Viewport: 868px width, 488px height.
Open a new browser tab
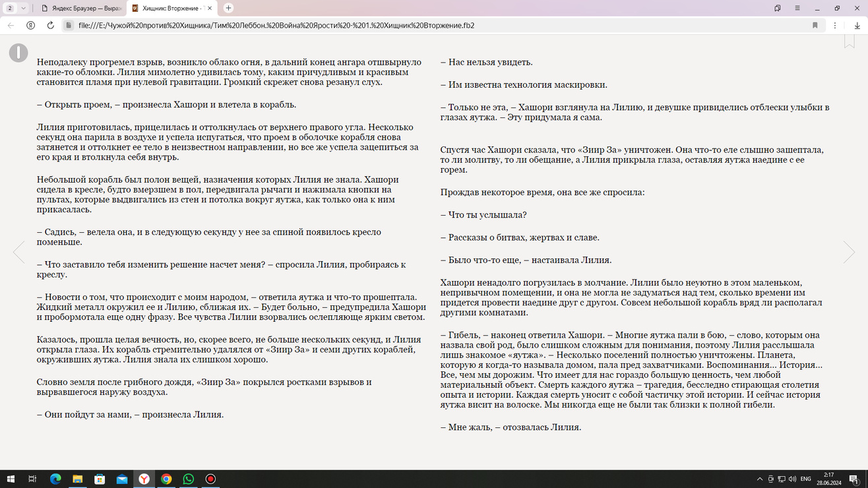tap(228, 8)
